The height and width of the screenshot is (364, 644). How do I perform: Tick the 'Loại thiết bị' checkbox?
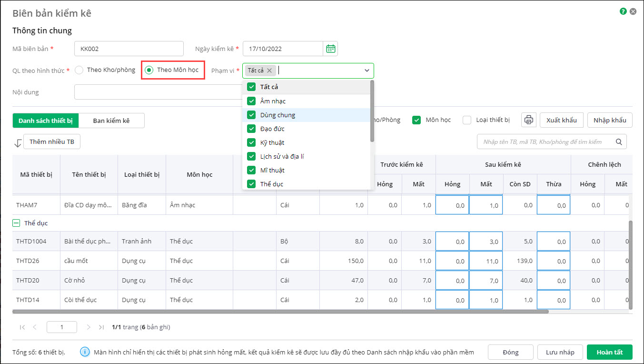[x=467, y=120]
